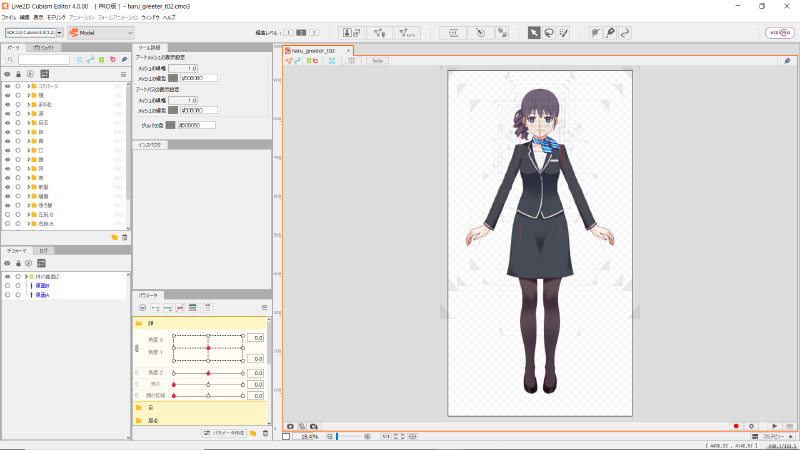Click the 1:1 zoom button
This screenshot has height=450, width=800.
386,437
